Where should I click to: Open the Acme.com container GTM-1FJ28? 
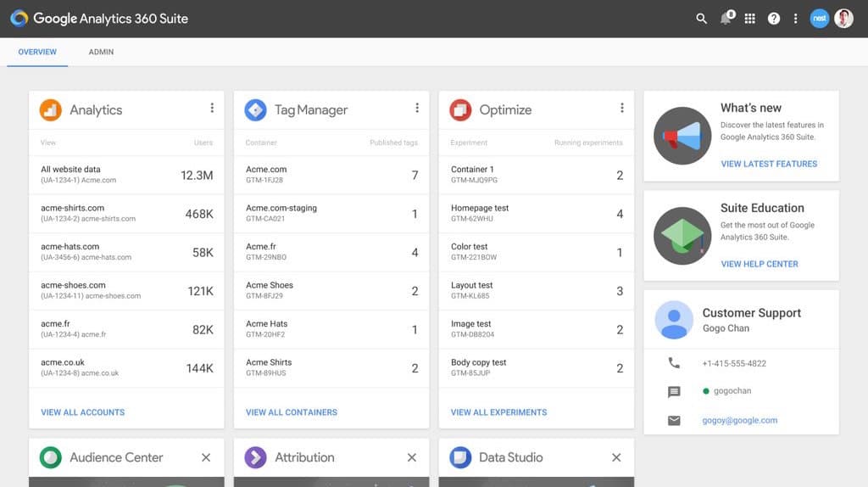331,175
